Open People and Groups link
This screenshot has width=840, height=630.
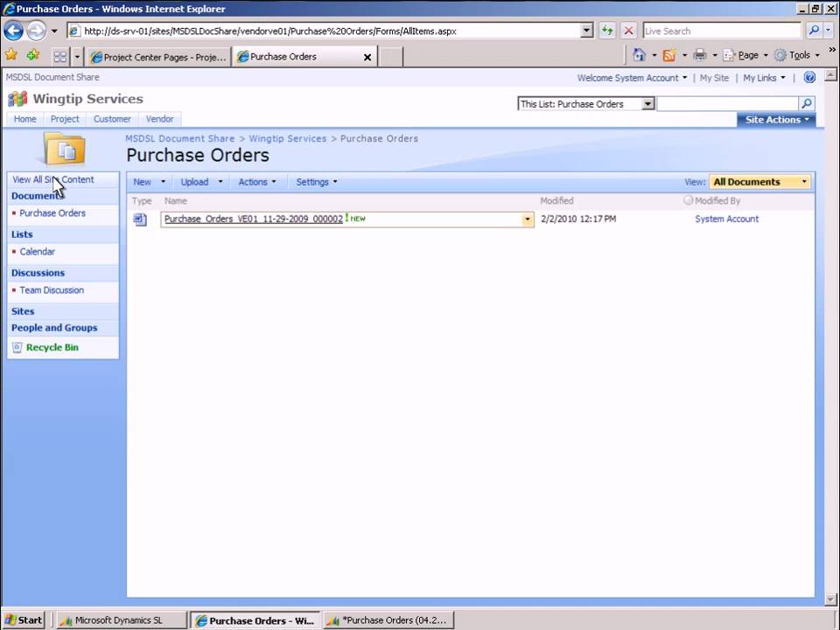[54, 328]
